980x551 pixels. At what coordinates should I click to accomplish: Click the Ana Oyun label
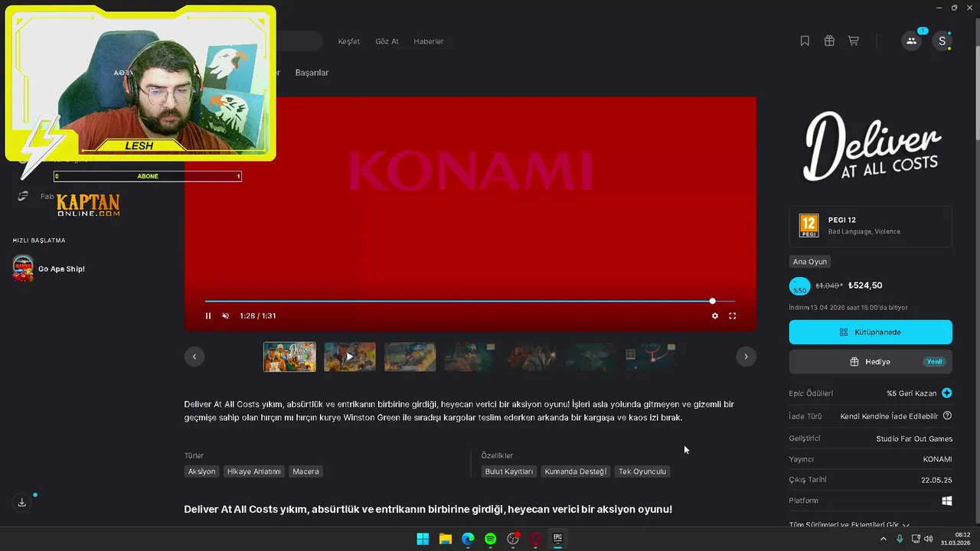810,262
